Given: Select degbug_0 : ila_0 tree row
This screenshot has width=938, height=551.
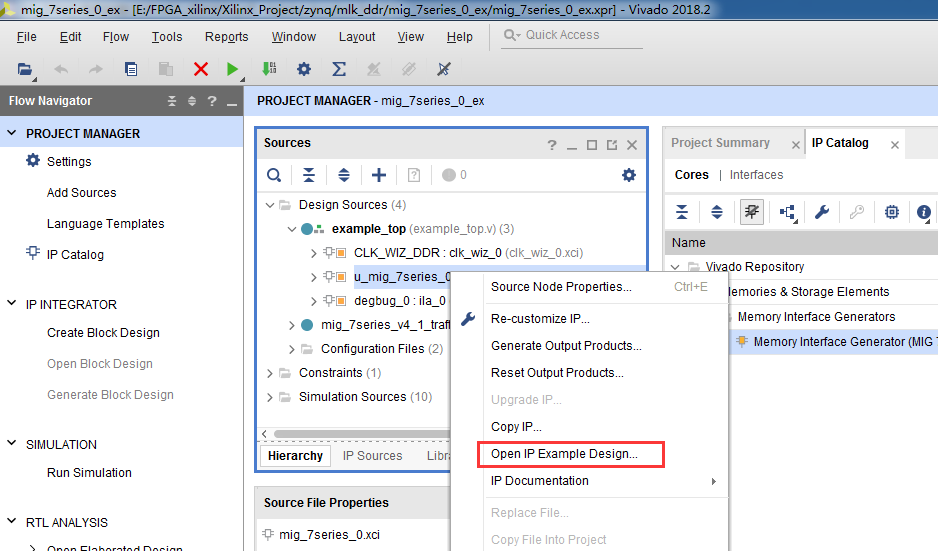Looking at the screenshot, I should click(x=400, y=301).
